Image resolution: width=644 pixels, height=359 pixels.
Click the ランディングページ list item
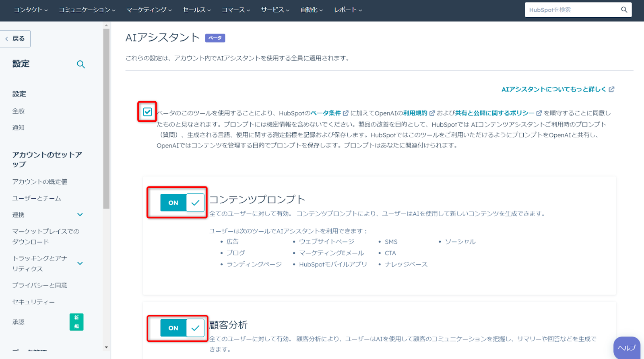(254, 264)
